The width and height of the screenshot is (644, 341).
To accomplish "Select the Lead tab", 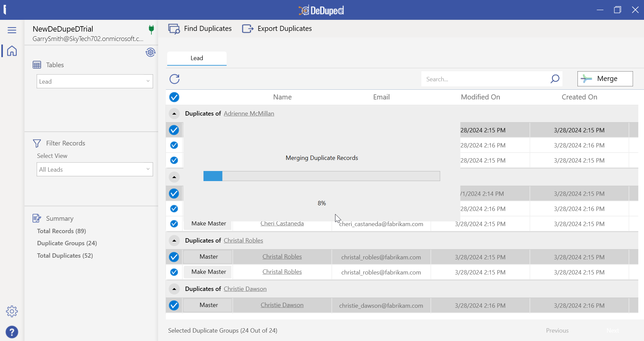I will [x=197, y=58].
